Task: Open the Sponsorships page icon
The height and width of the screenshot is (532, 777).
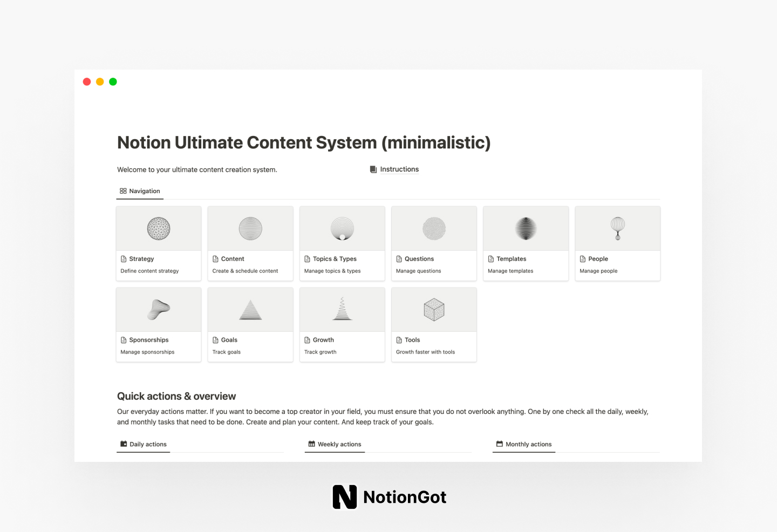Action: click(124, 340)
